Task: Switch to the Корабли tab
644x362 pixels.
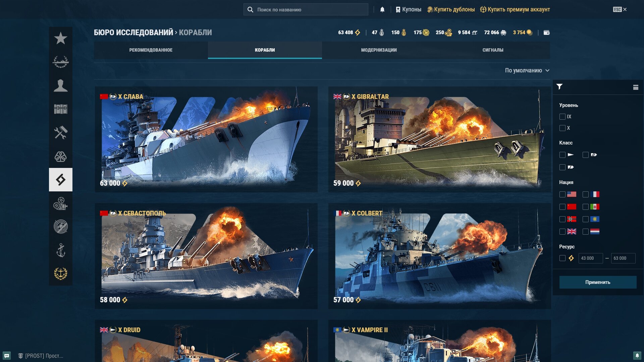Action: click(265, 50)
